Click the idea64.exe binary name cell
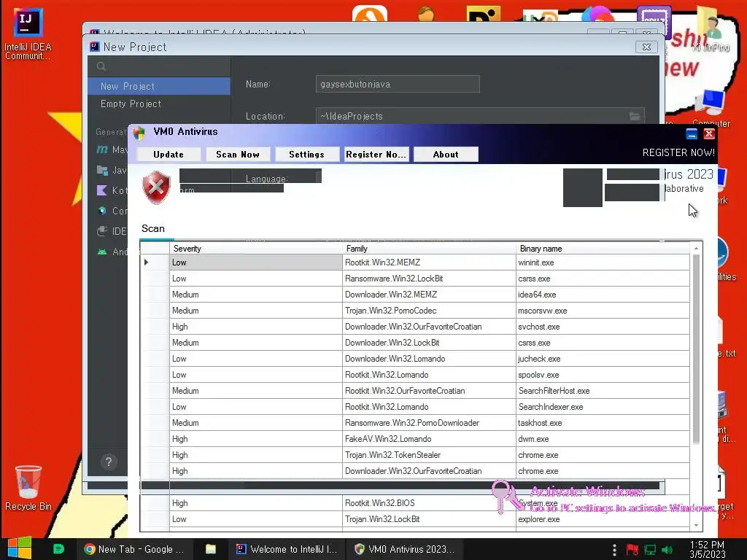Viewport: 747px width, 560px height. 603,295
